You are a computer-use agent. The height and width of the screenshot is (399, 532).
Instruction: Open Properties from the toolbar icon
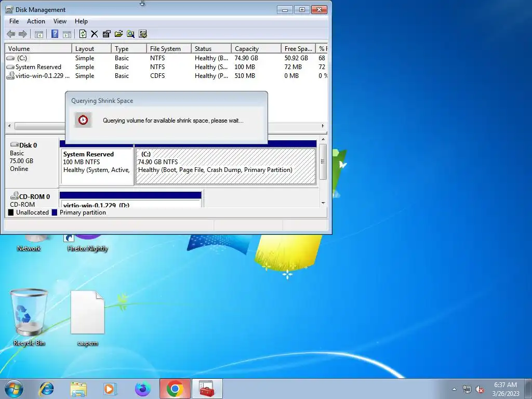click(107, 34)
